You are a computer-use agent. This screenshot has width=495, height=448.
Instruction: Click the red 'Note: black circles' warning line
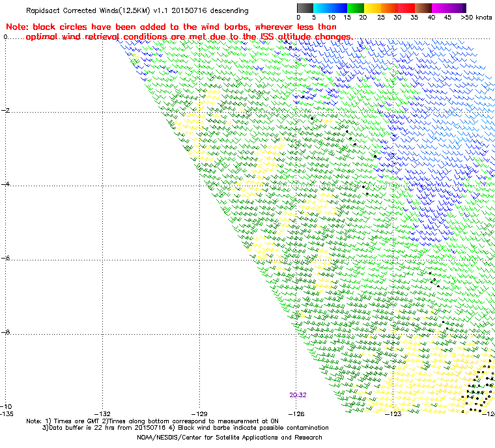click(x=171, y=27)
